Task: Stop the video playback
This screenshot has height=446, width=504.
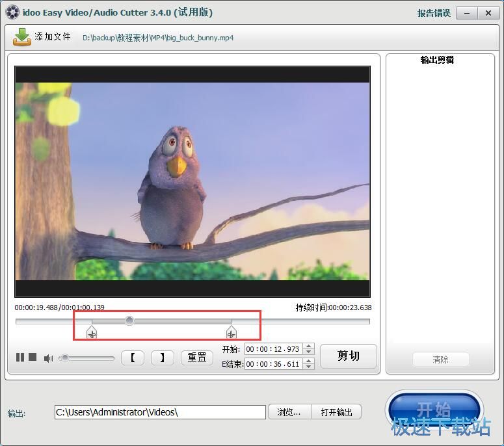Action: (x=33, y=357)
